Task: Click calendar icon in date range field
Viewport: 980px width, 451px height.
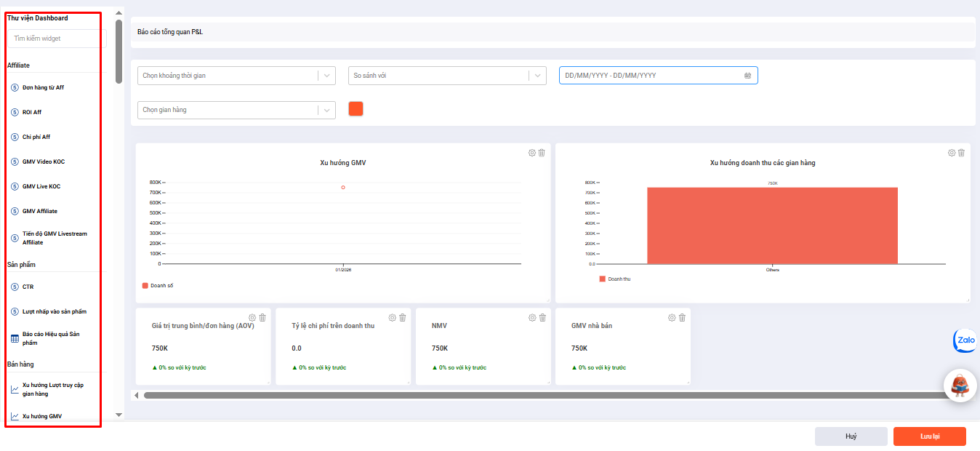Action: point(747,76)
